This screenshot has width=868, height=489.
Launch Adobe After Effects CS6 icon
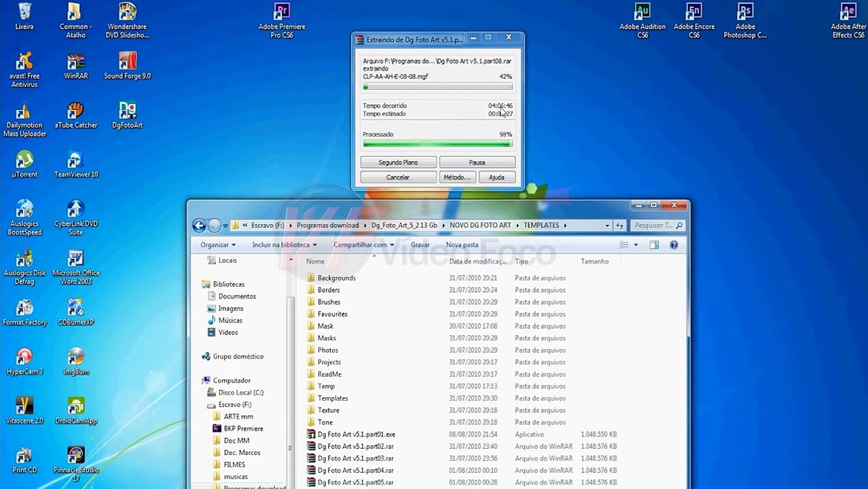(x=848, y=20)
